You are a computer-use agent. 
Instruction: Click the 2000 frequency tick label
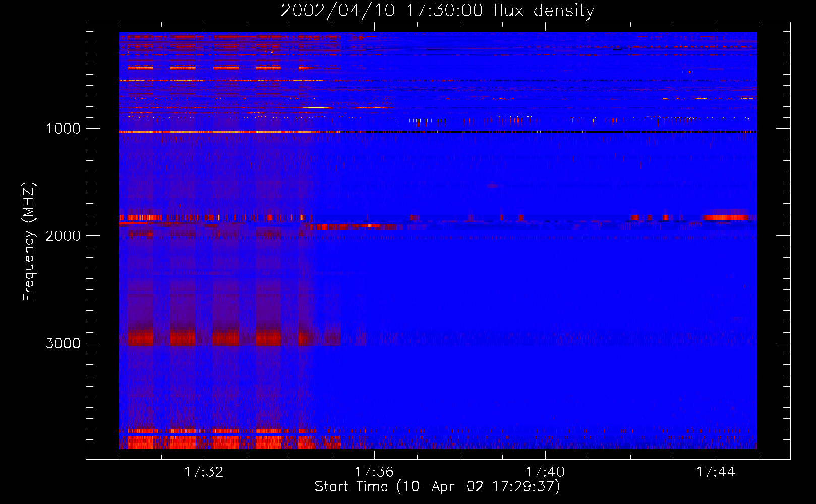click(x=63, y=236)
